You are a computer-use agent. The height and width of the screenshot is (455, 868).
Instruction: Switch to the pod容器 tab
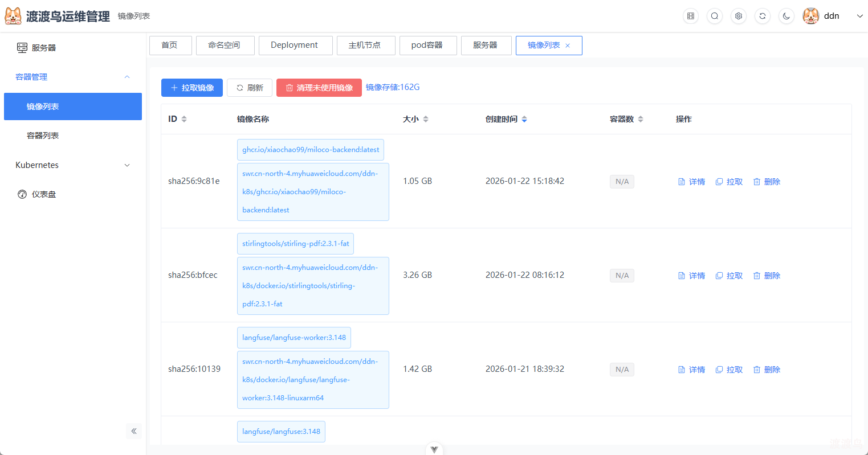[x=428, y=46]
